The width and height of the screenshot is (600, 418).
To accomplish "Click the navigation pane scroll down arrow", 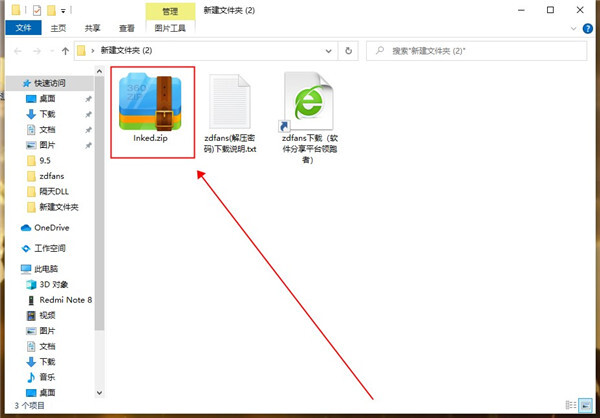I will [x=99, y=392].
